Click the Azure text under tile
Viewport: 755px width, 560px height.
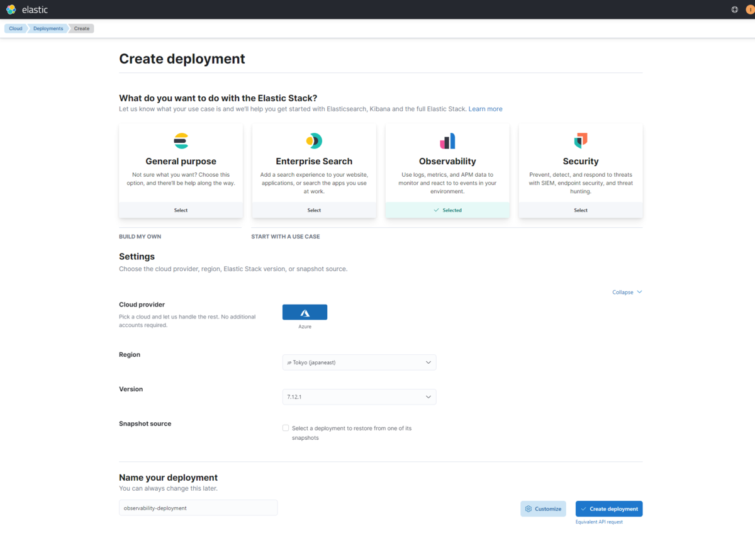305,327
